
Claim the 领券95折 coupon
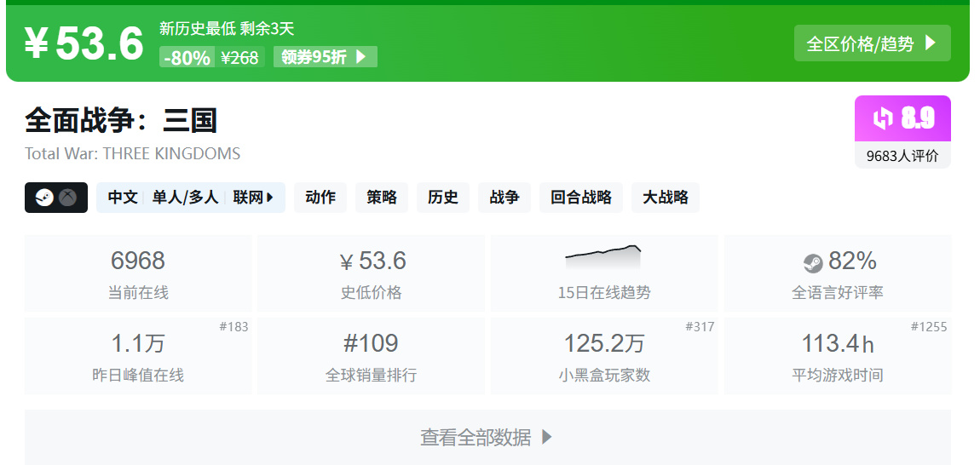[x=325, y=57]
